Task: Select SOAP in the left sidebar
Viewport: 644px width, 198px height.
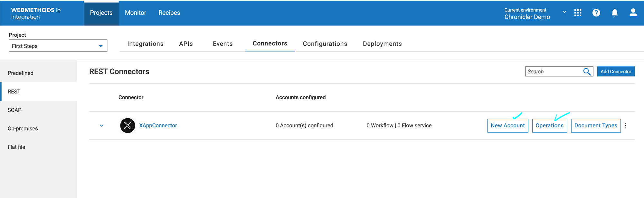Action: 14,110
